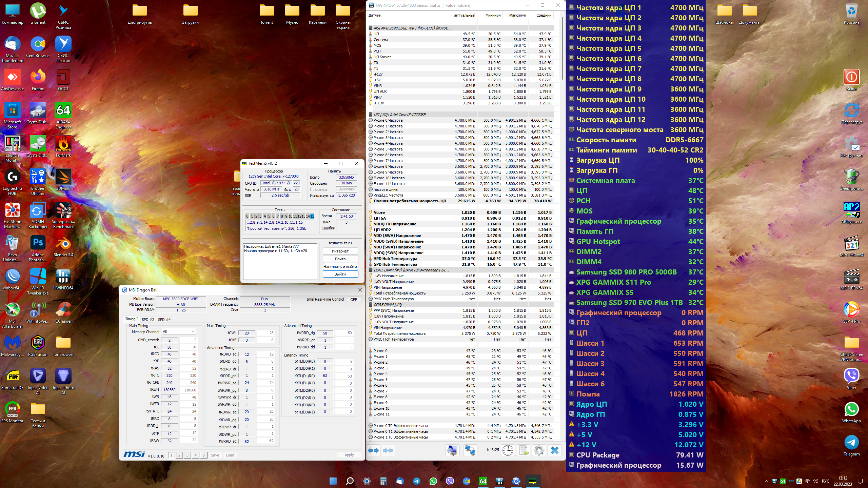Select profile slot 3 in MSI Dragon Ball
This screenshot has width=868, height=488.
point(187,455)
